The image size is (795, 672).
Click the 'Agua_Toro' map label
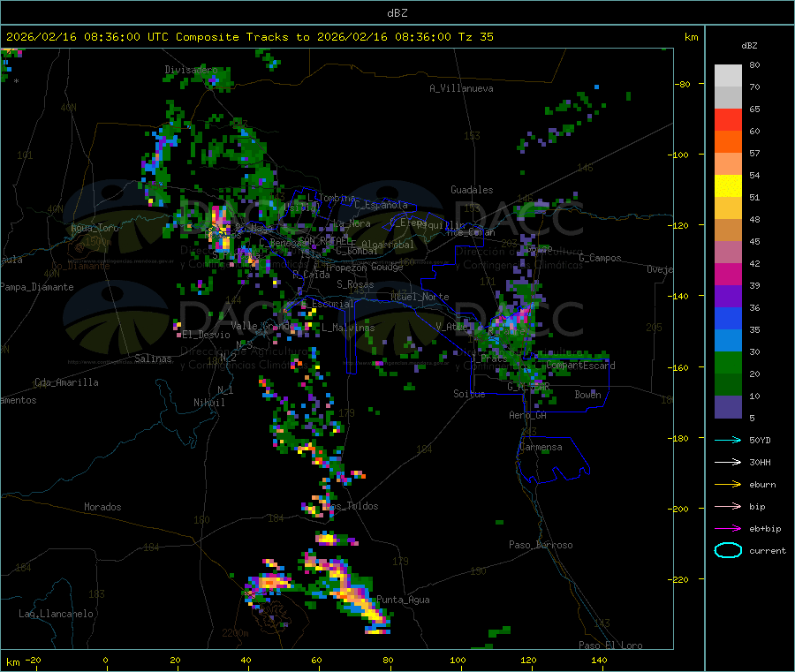(95, 228)
